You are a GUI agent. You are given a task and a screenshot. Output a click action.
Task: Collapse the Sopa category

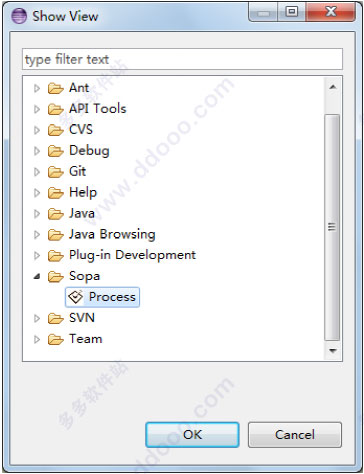pos(37,276)
